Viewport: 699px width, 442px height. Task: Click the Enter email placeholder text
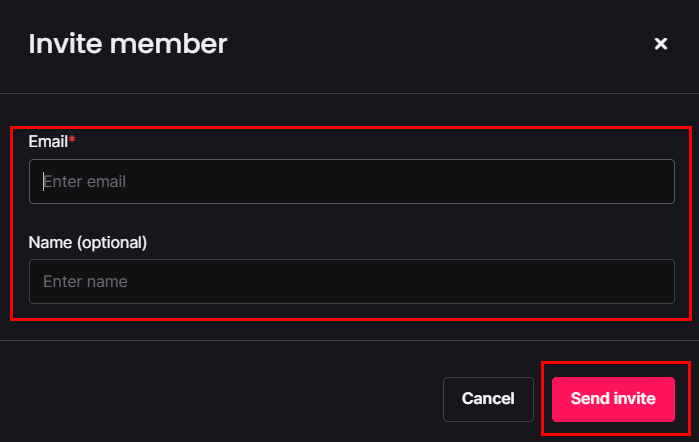point(84,182)
